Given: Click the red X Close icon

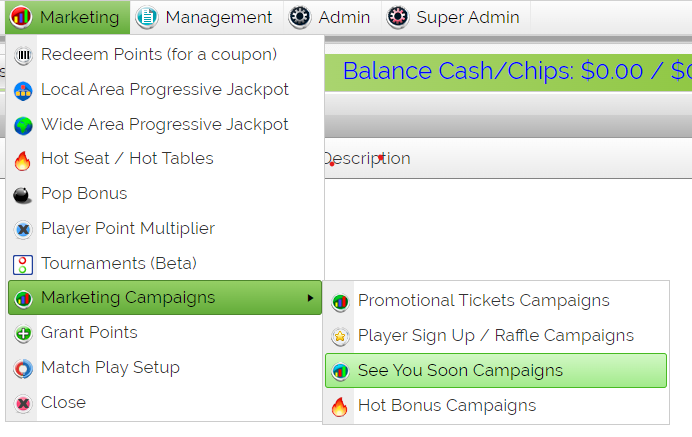Looking at the screenshot, I should (23, 403).
